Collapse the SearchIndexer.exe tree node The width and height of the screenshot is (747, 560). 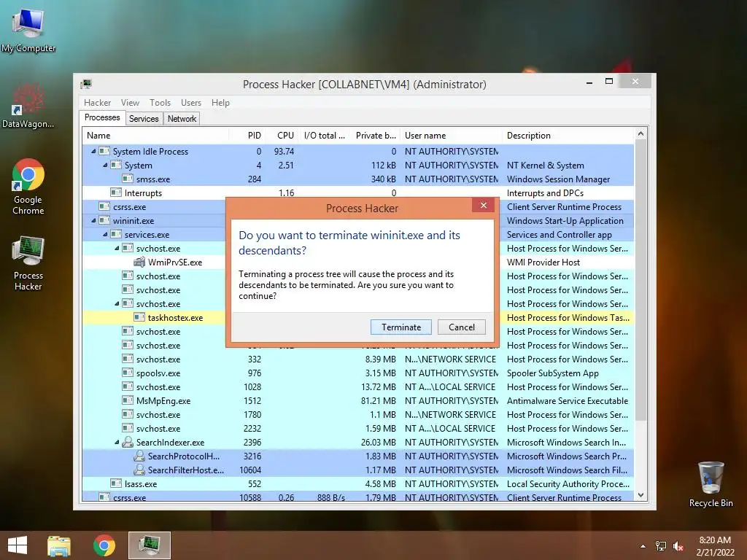click(117, 442)
